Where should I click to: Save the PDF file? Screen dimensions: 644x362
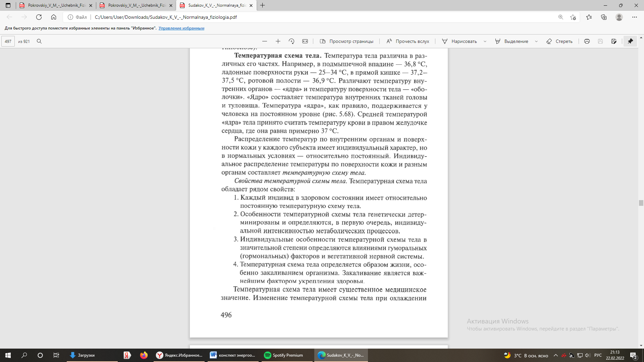point(600,41)
